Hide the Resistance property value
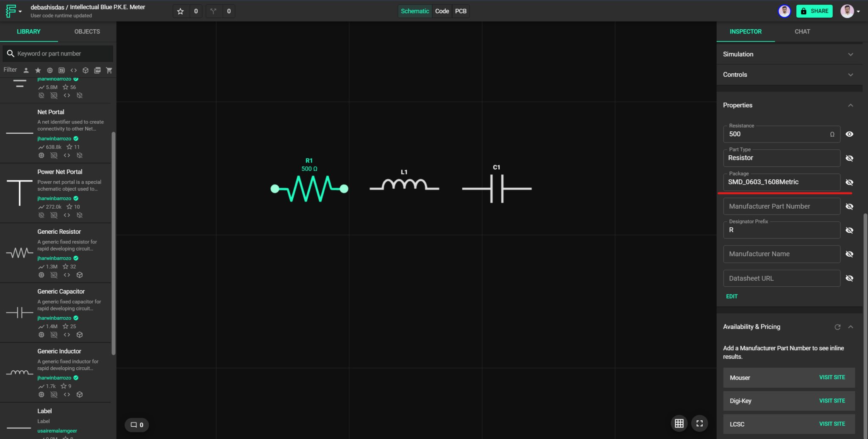868x439 pixels. (x=850, y=134)
